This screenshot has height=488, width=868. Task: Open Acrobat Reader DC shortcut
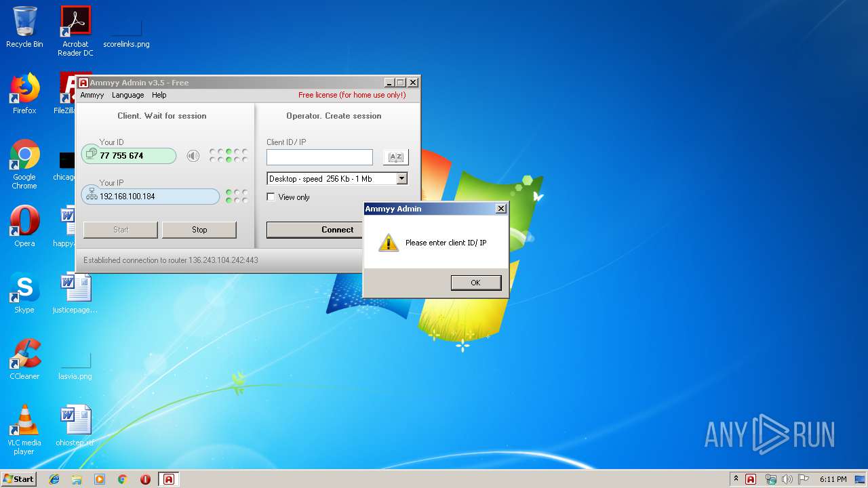[75, 31]
